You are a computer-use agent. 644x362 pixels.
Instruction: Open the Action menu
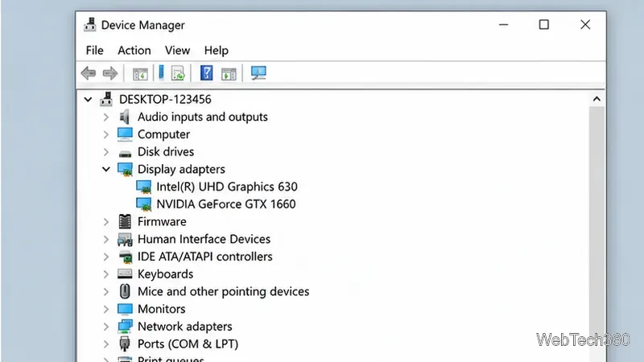tap(134, 51)
